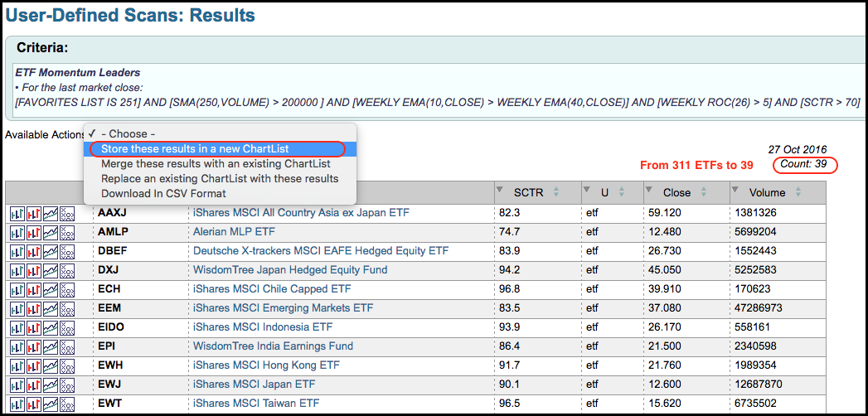Image resolution: width=868 pixels, height=416 pixels.
Task: Open the line chart icon for AAXJ
Action: click(51, 213)
